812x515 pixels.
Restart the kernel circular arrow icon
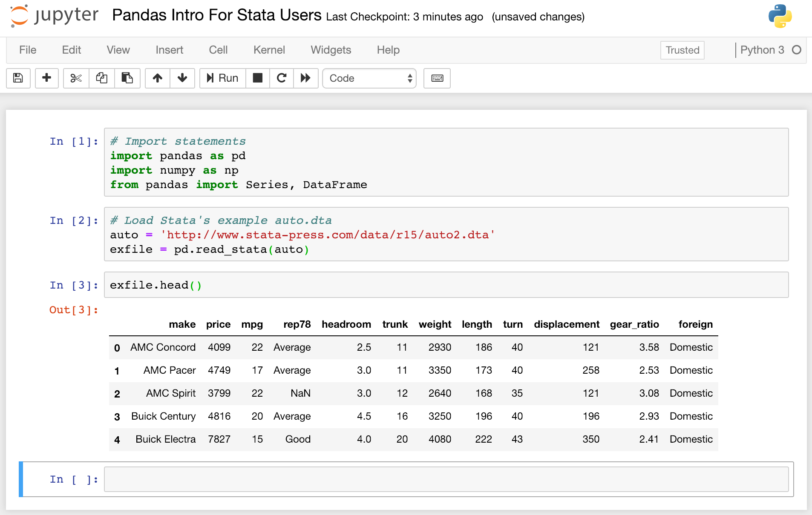tap(281, 78)
